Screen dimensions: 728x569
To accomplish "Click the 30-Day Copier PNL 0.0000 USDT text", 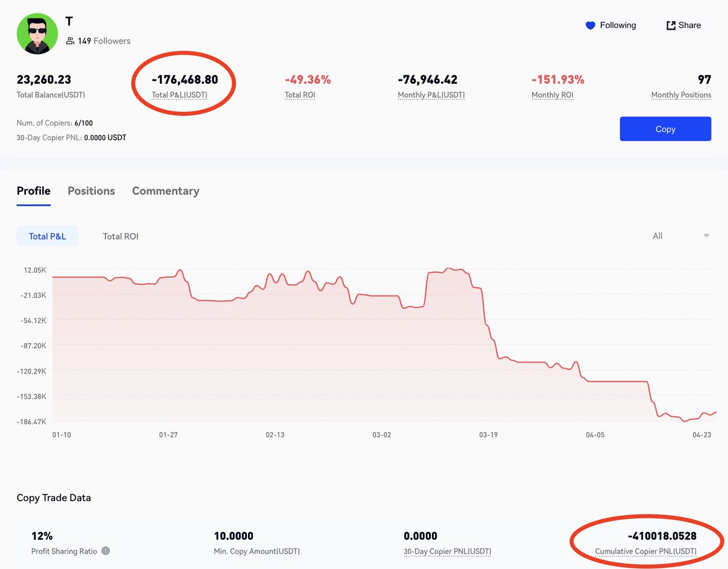I will [72, 138].
